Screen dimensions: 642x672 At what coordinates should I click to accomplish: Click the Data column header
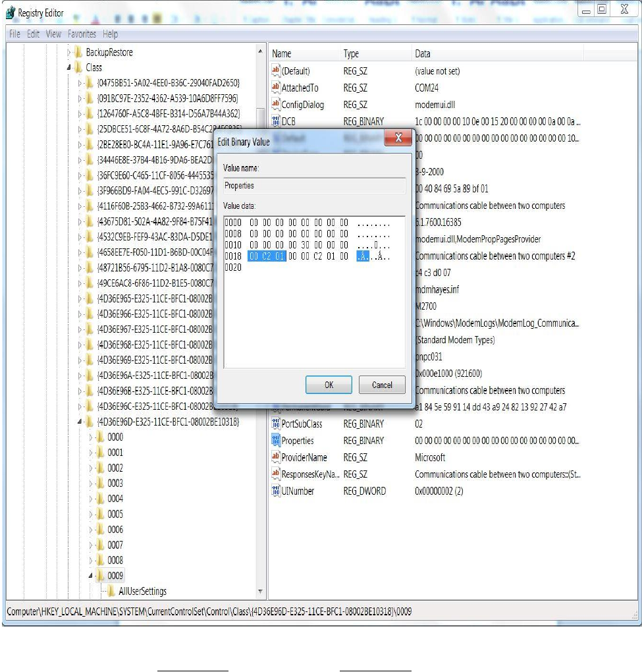point(498,53)
